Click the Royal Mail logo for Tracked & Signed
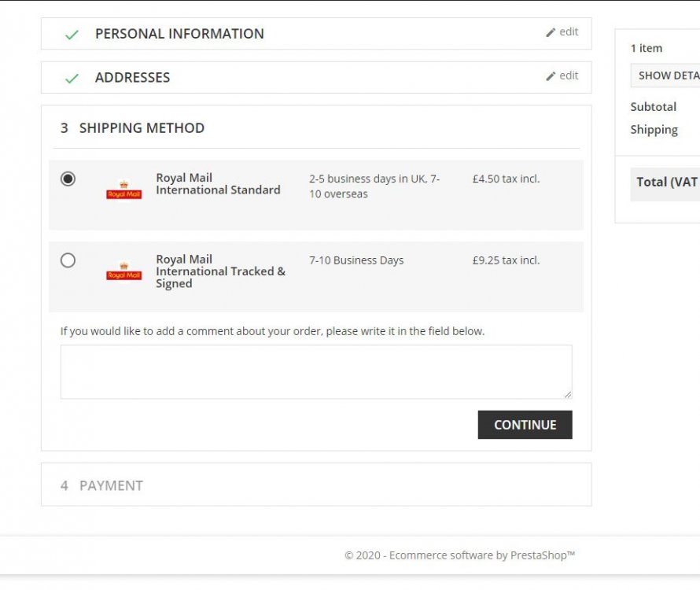 pos(123,271)
